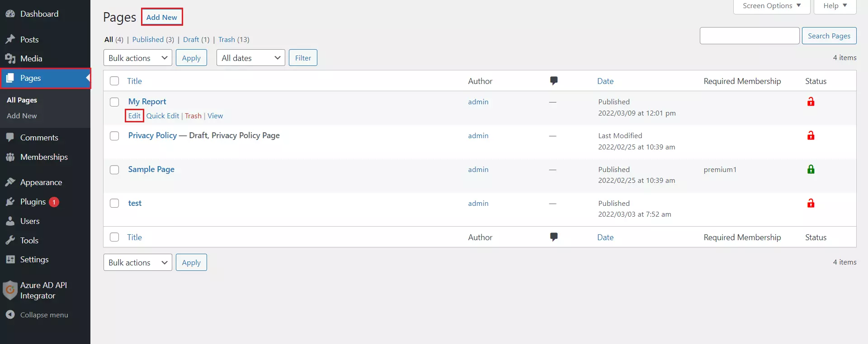This screenshot has height=344, width=868.
Task: Click the Tools wrench icon
Action: pos(10,241)
